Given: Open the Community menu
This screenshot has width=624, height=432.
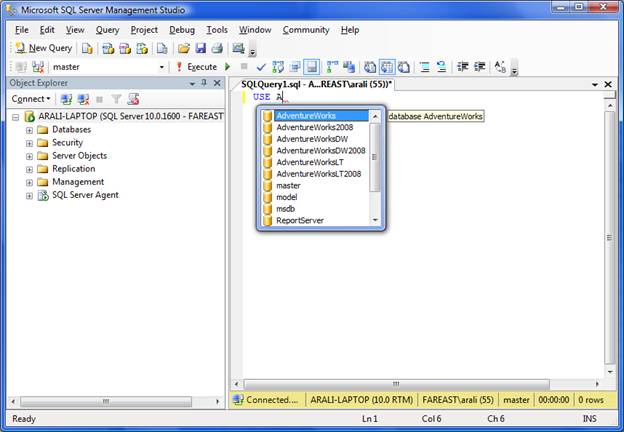Looking at the screenshot, I should (x=306, y=30).
